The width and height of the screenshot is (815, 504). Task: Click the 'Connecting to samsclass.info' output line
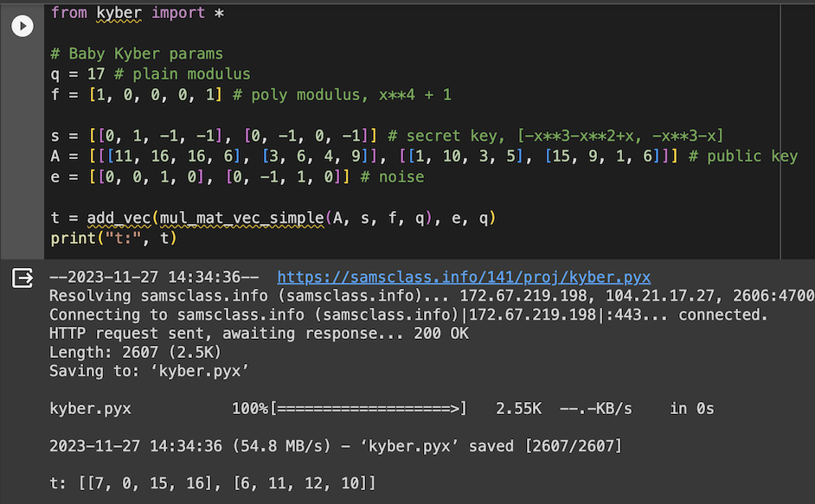coord(408,315)
